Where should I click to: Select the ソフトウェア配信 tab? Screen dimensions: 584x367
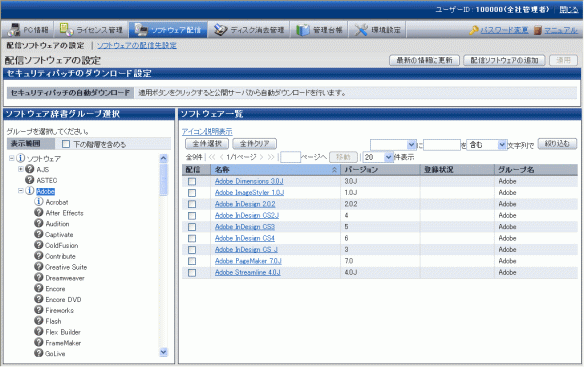click(x=168, y=30)
